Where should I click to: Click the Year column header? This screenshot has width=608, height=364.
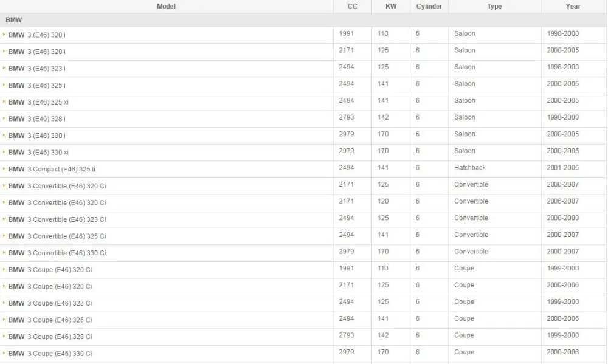tap(573, 6)
